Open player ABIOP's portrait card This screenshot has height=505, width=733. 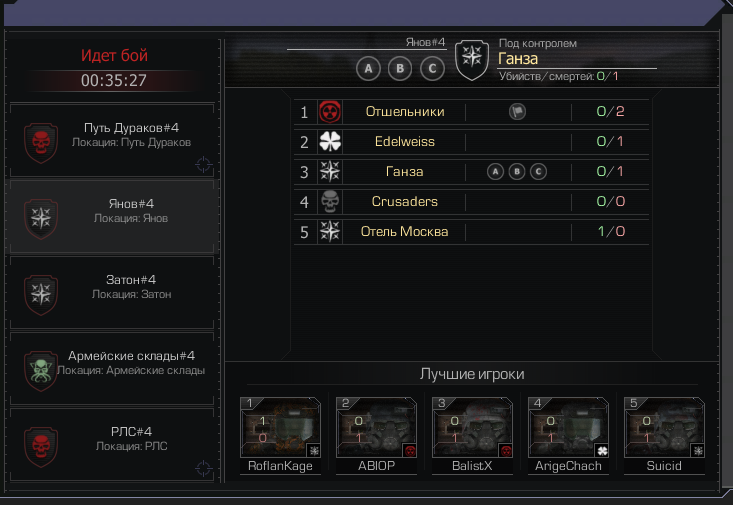(x=376, y=435)
